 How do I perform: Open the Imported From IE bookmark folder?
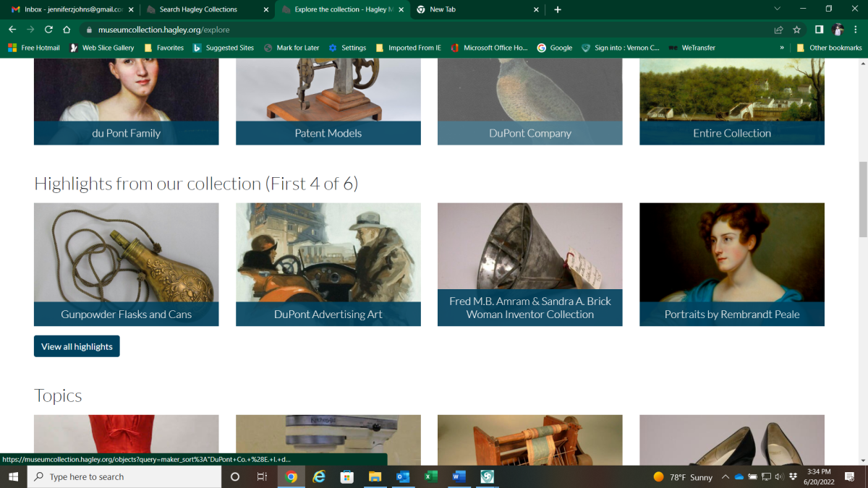coord(409,48)
